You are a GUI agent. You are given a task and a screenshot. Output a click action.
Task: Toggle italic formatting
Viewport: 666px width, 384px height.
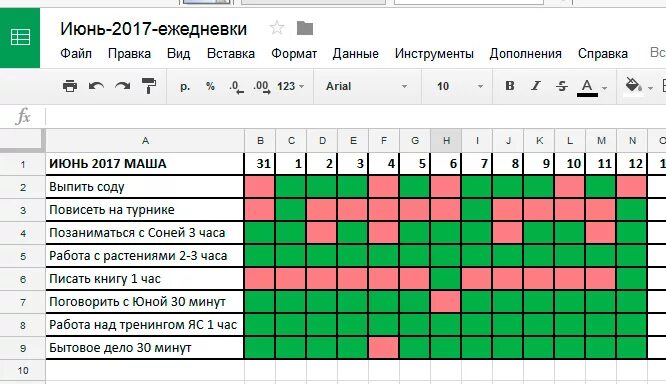tap(536, 86)
